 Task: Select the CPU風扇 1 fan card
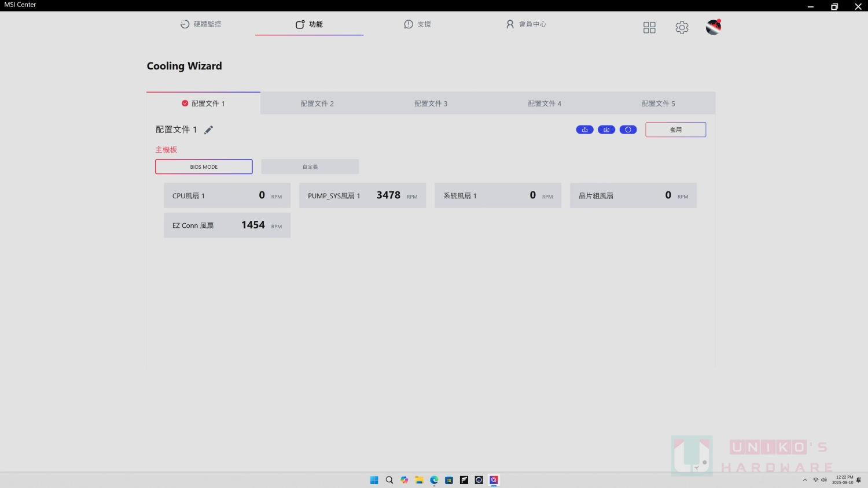[x=227, y=195]
